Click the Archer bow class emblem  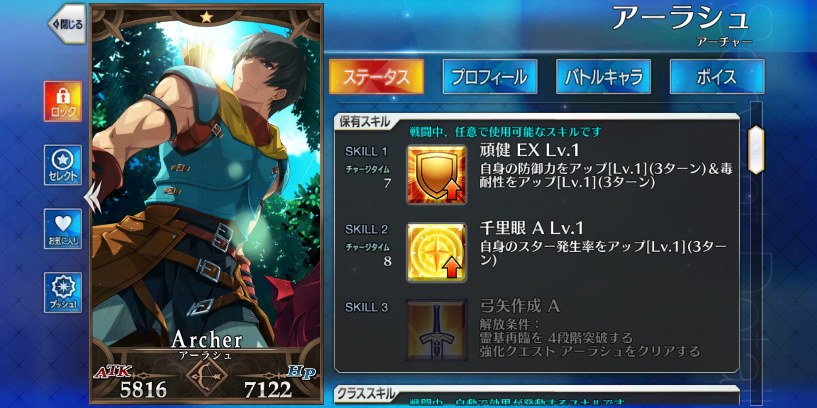click(x=206, y=375)
